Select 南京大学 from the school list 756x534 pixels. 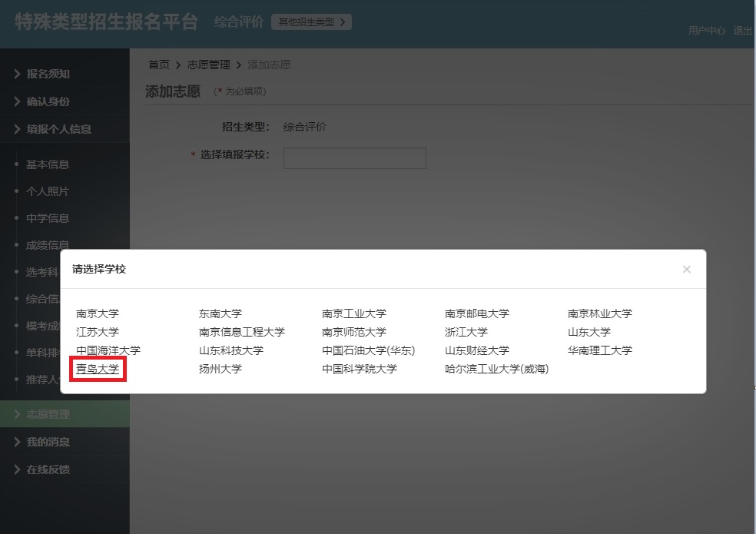pos(98,313)
